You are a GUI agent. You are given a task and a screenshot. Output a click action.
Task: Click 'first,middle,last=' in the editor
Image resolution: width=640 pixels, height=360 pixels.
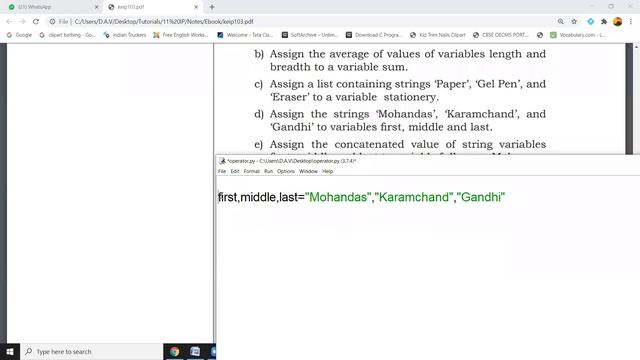tap(262, 197)
